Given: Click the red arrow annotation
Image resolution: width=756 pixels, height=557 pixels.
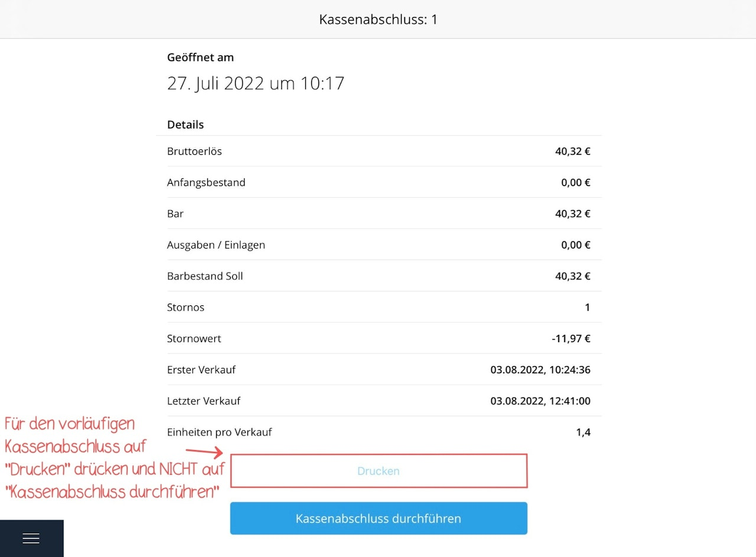Looking at the screenshot, I should (204, 452).
